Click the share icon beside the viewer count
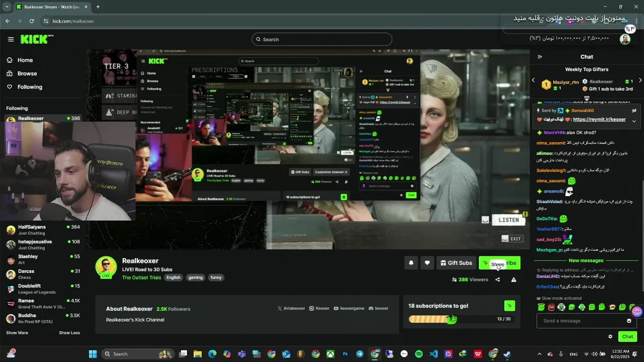This screenshot has width=644, height=362. tap(498, 280)
